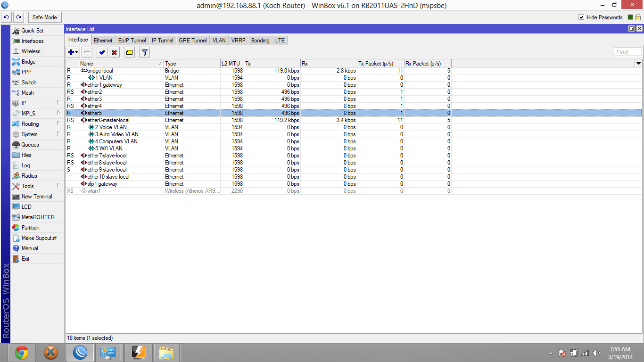Launch a New Terminal
Viewport: 644px width, 362px height.
tap(37, 197)
